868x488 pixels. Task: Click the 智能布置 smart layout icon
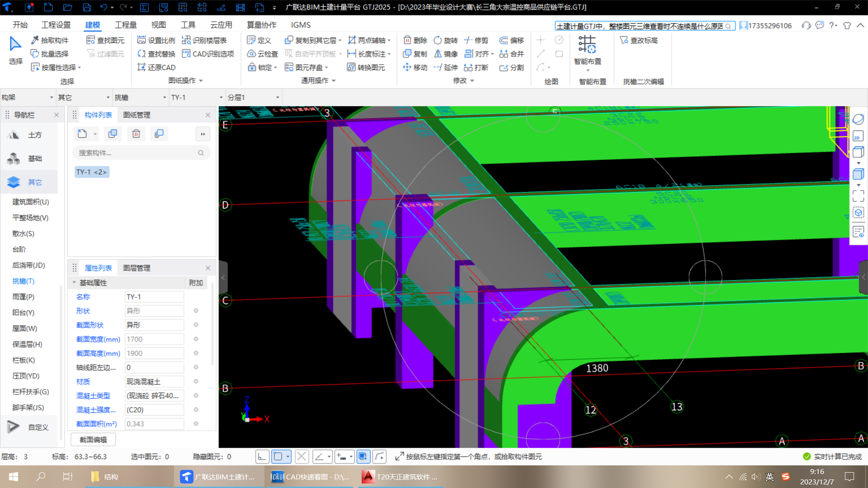click(x=587, y=44)
